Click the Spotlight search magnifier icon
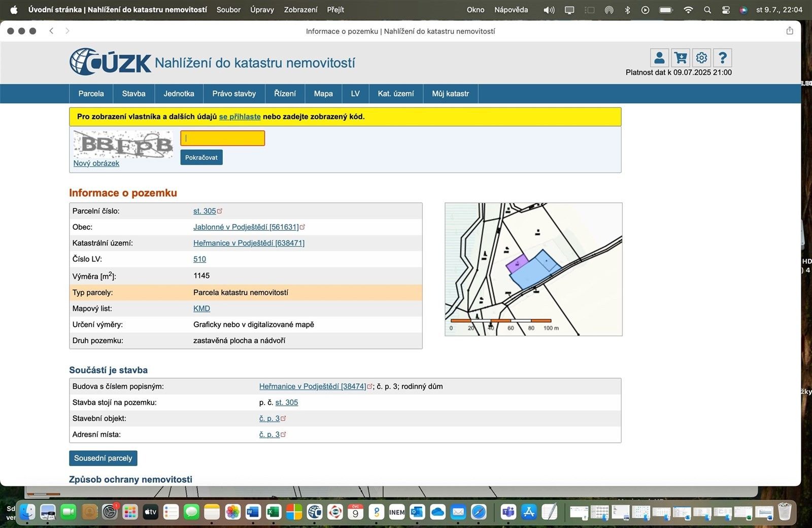Image resolution: width=812 pixels, height=528 pixels. (x=707, y=10)
